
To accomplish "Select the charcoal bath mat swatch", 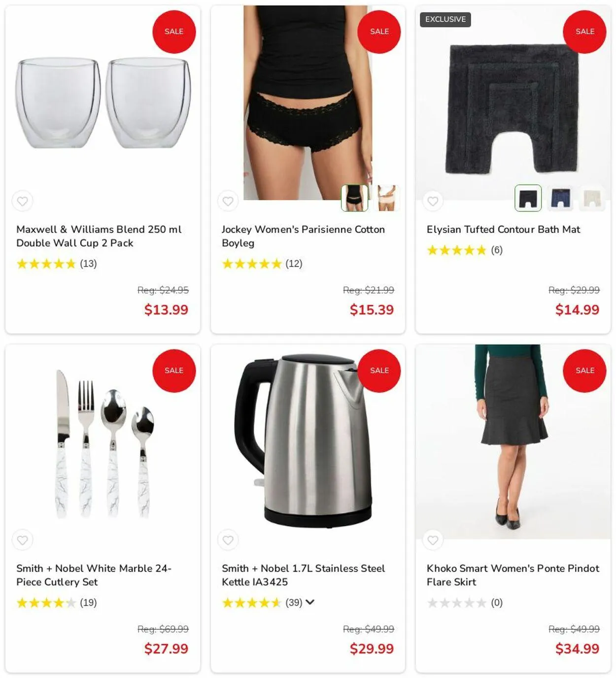I will pos(528,198).
